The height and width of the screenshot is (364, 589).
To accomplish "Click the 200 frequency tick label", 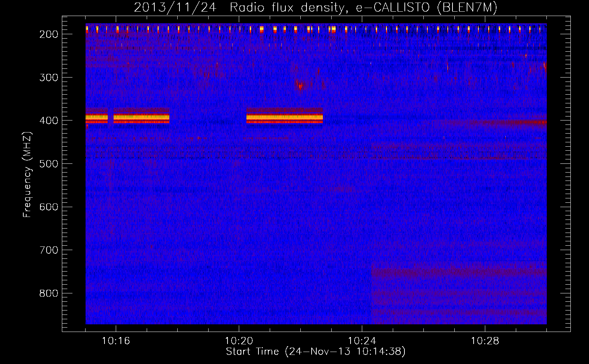I will coord(49,34).
